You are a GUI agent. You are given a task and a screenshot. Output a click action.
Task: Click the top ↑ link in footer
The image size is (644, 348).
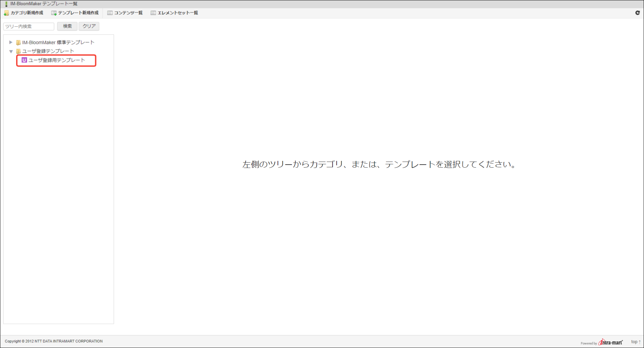tap(636, 342)
